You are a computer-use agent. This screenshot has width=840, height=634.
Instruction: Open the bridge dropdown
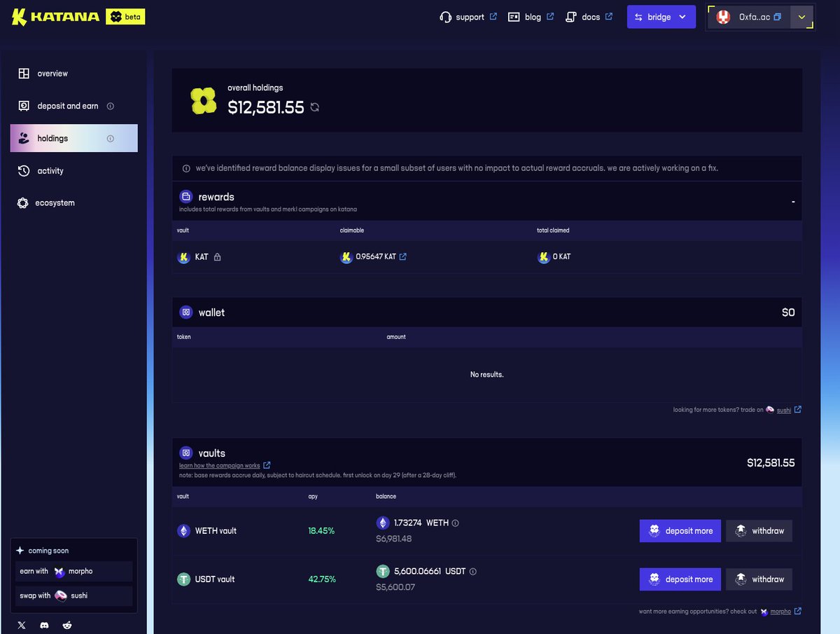click(661, 17)
